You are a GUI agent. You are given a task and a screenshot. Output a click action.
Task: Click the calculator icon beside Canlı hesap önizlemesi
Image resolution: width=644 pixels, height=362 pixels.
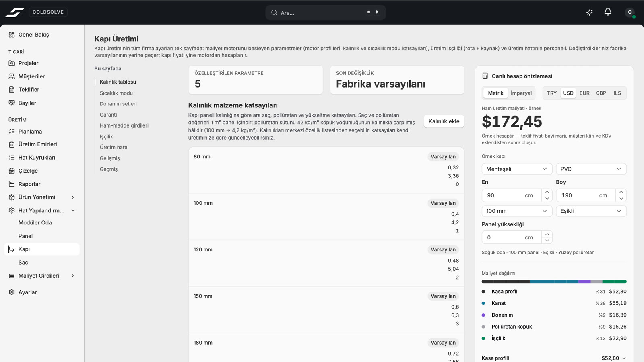click(x=485, y=76)
